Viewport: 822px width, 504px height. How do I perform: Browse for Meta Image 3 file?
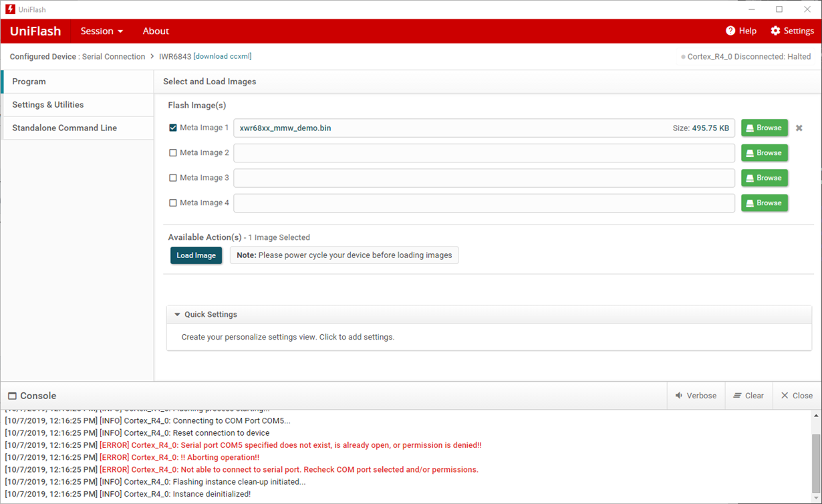[x=765, y=178]
